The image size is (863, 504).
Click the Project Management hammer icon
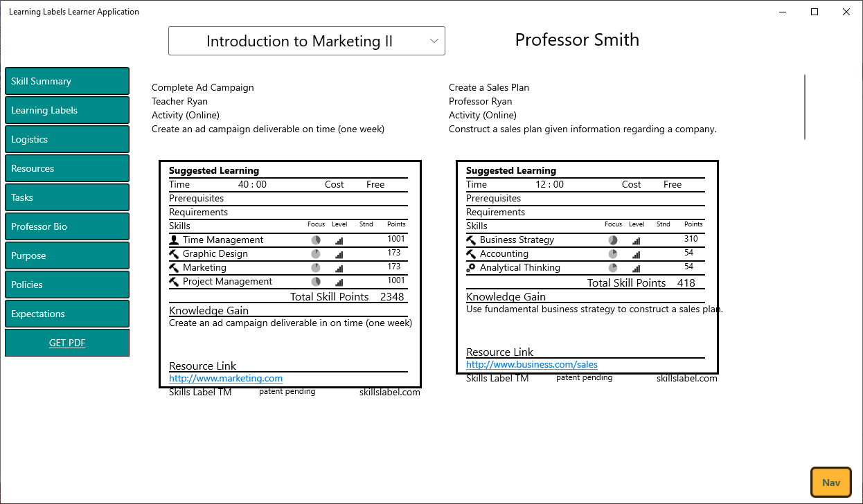[174, 282]
